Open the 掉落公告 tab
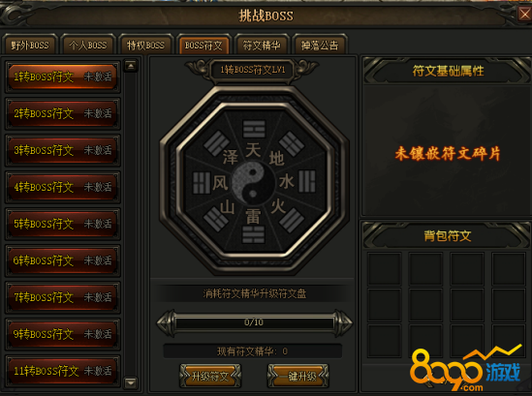This screenshot has height=396, width=532. pyautogui.click(x=319, y=45)
